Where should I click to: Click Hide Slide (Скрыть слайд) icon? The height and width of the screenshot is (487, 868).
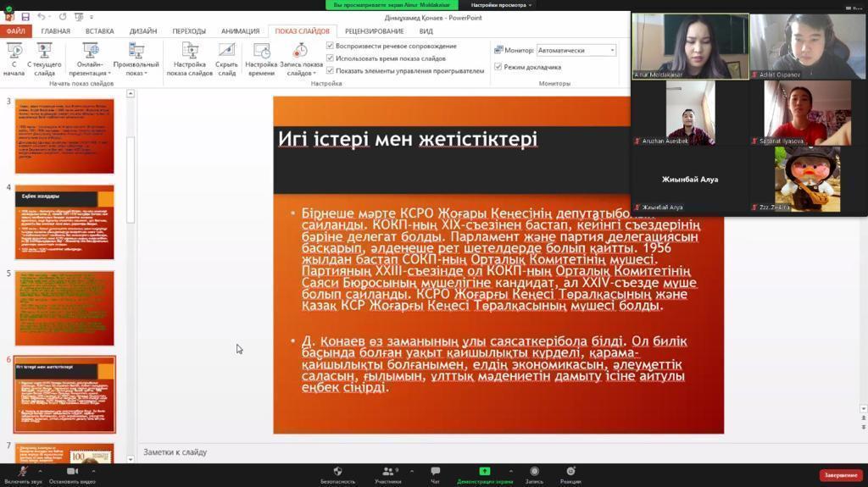[x=226, y=53]
